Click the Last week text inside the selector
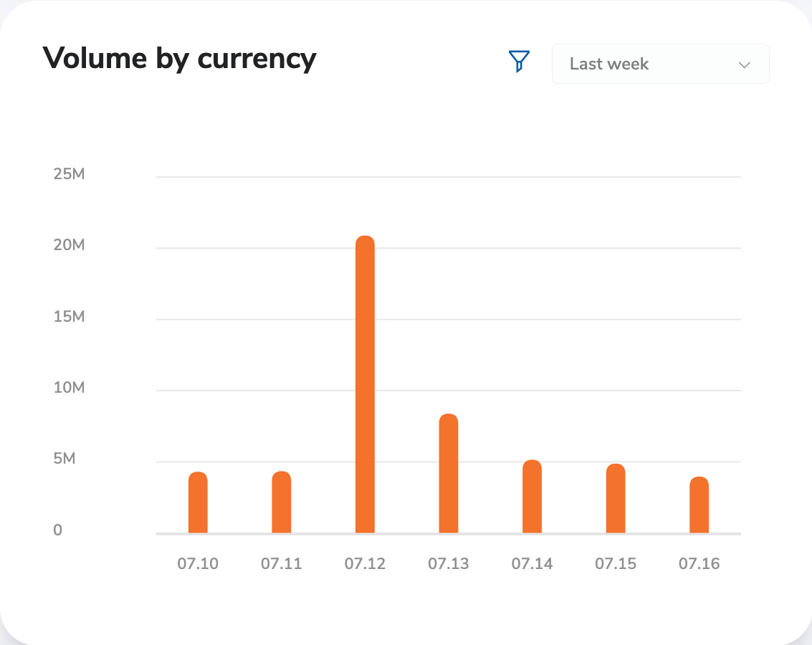812x645 pixels. click(x=608, y=64)
